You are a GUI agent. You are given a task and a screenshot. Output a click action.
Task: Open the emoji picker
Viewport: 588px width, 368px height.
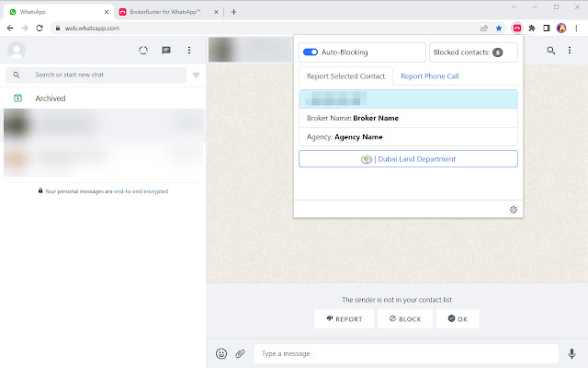point(221,353)
